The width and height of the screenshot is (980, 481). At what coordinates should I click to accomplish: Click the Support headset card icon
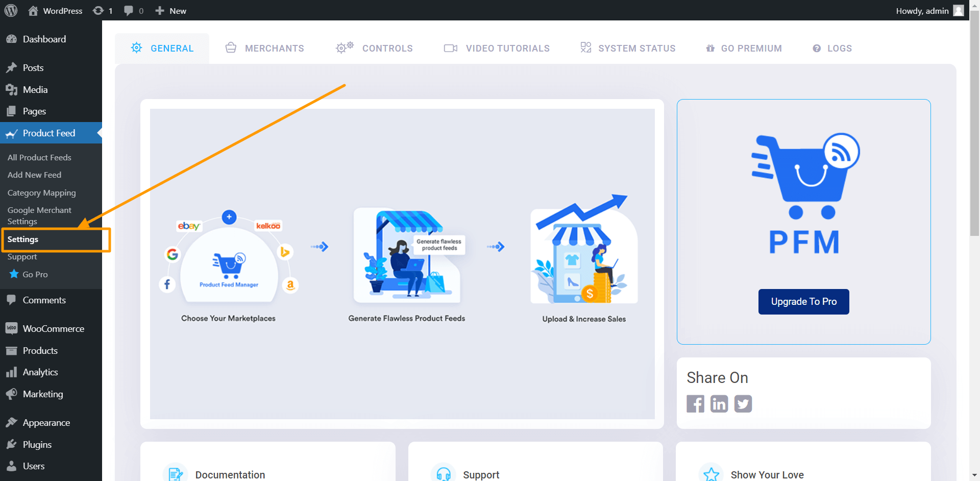[x=444, y=474]
